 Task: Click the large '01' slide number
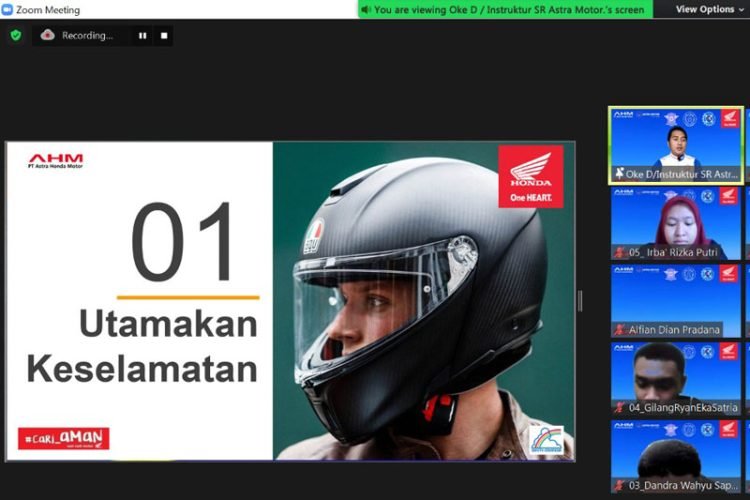click(x=182, y=242)
